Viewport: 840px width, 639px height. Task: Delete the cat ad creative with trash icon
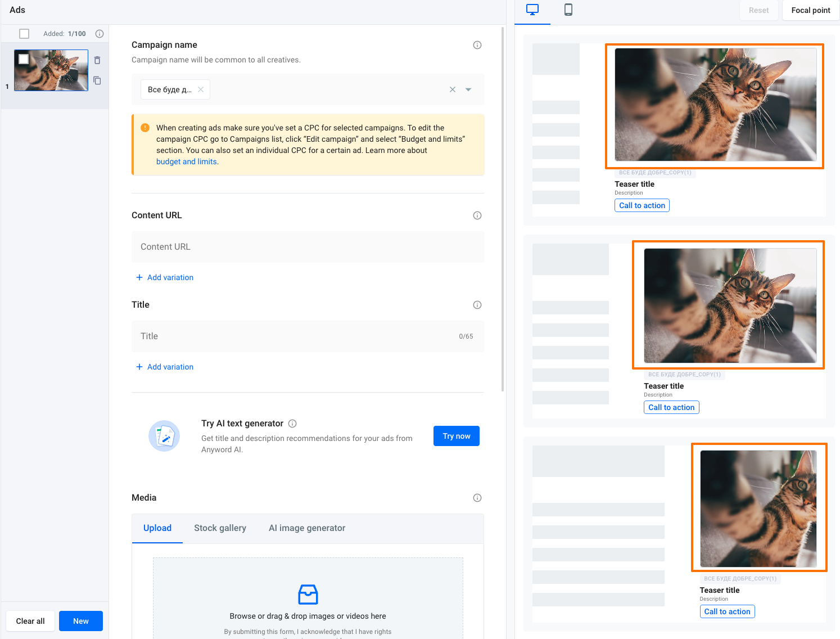click(97, 60)
